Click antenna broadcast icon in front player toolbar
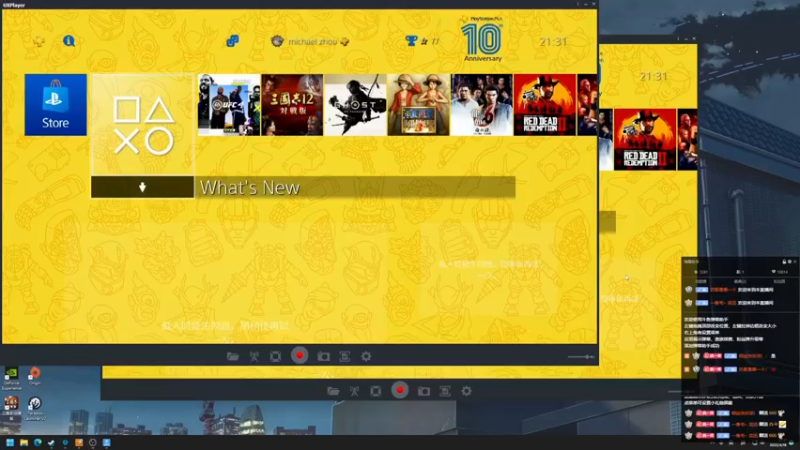Screen dimensions: 800x450 tap(254, 356)
